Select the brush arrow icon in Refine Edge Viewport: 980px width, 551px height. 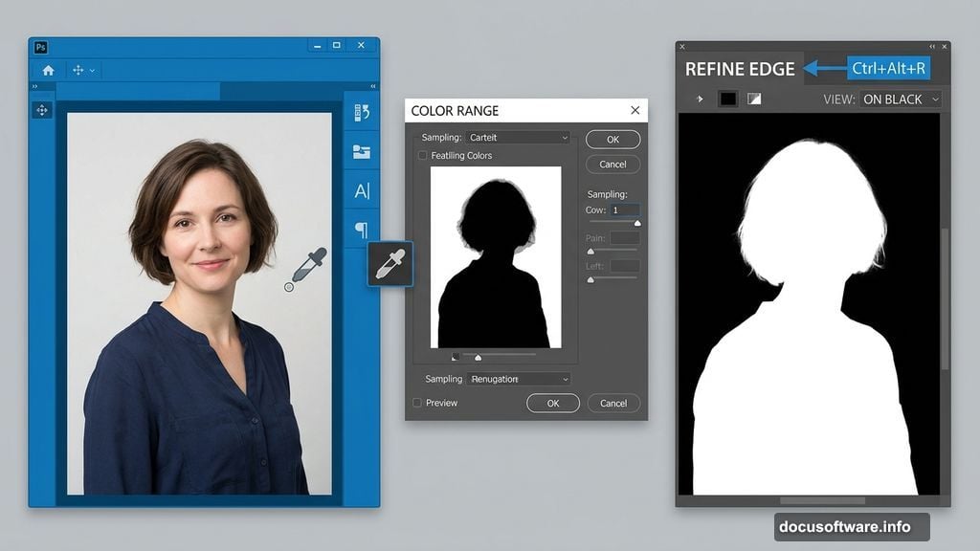pyautogui.click(x=700, y=99)
